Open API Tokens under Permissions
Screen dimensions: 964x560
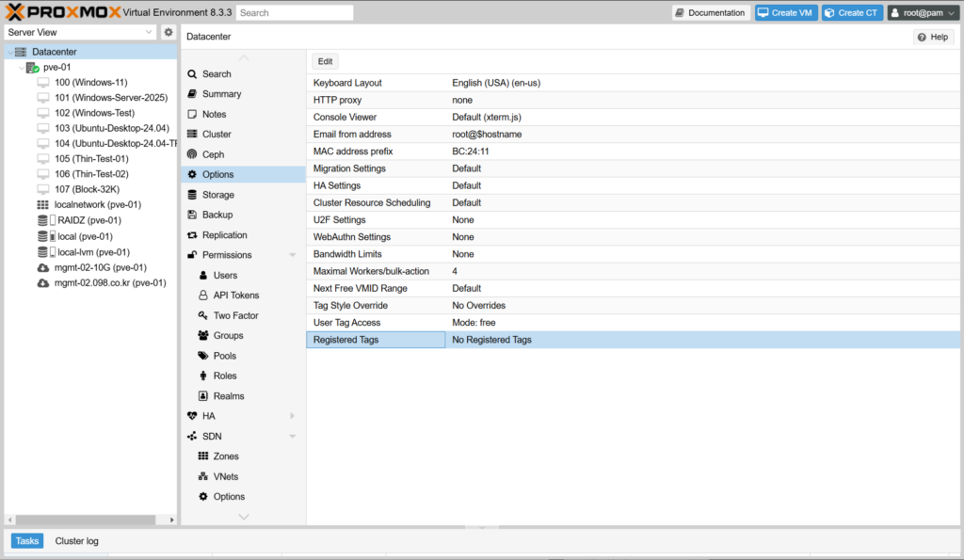click(x=235, y=296)
